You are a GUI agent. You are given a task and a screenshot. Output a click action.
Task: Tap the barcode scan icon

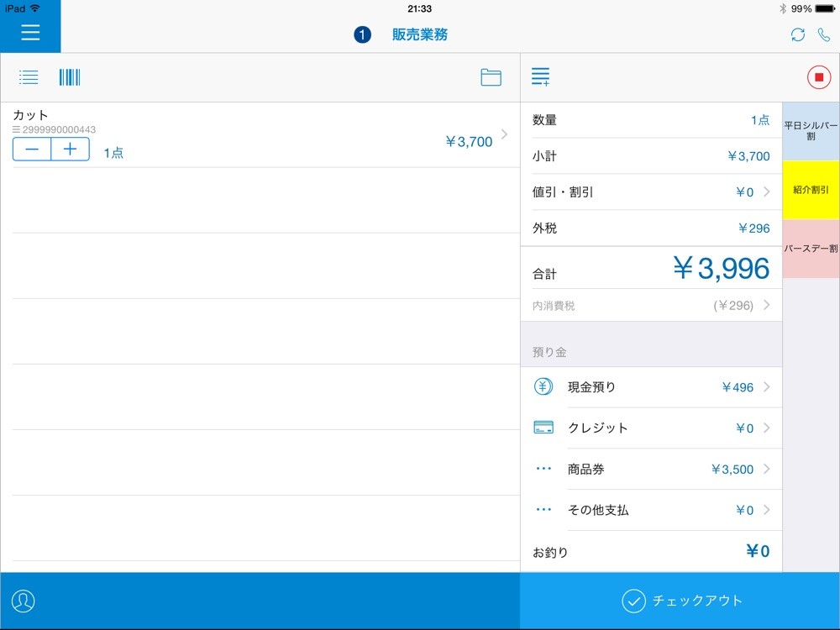click(70, 78)
